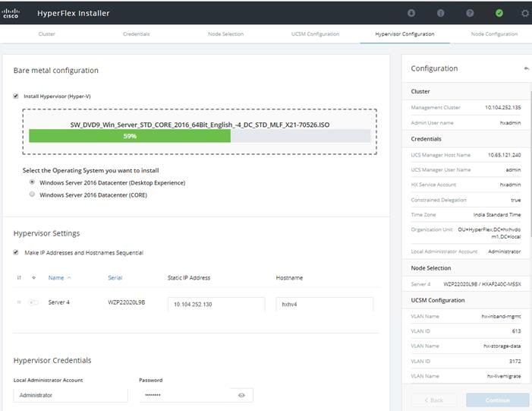Image resolution: width=532 pixels, height=411 pixels.
Task: Click the Server 4 row drag handle
Action: pos(19,302)
